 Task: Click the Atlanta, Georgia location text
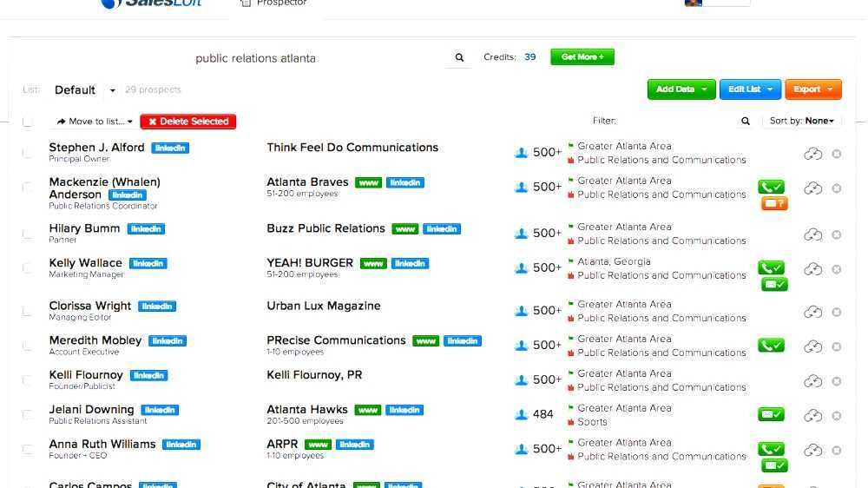(x=614, y=262)
